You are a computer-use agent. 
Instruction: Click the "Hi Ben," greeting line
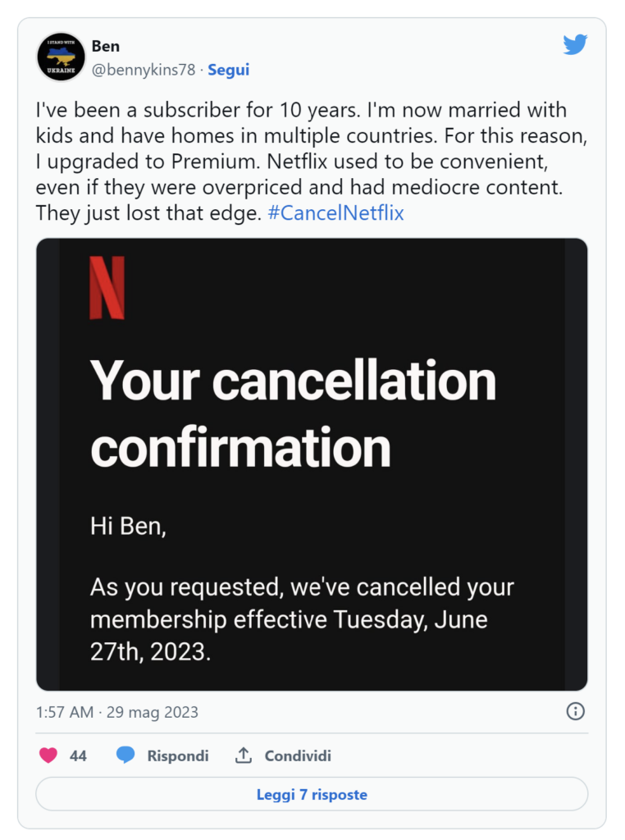(128, 526)
